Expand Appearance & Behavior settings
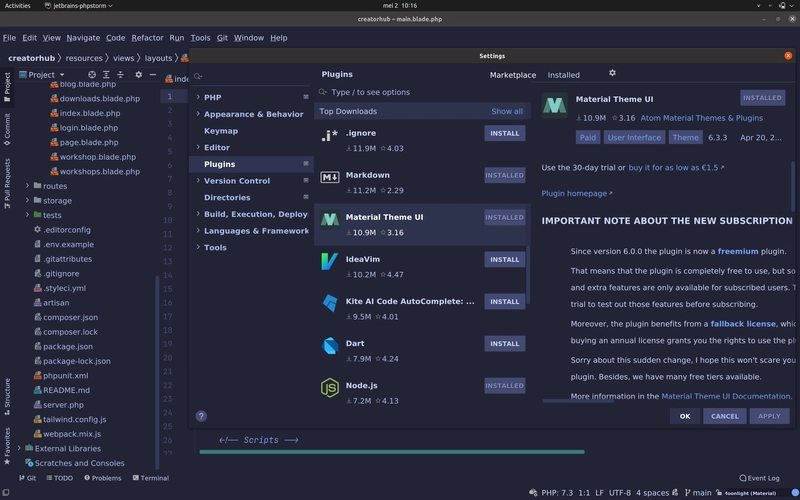This screenshot has width=800, height=500. pos(198,114)
